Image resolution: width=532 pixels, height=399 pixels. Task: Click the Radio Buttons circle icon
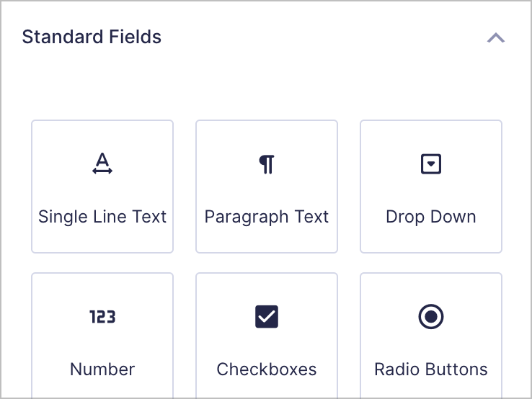(x=431, y=317)
